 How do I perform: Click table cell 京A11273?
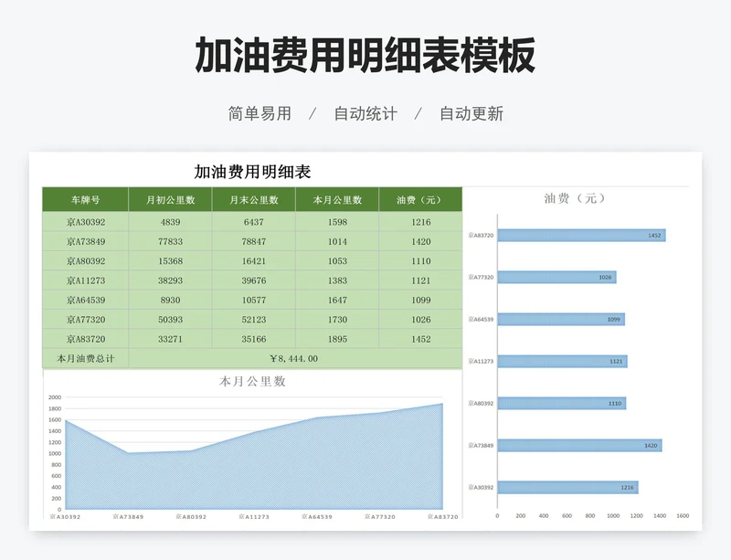coord(85,280)
